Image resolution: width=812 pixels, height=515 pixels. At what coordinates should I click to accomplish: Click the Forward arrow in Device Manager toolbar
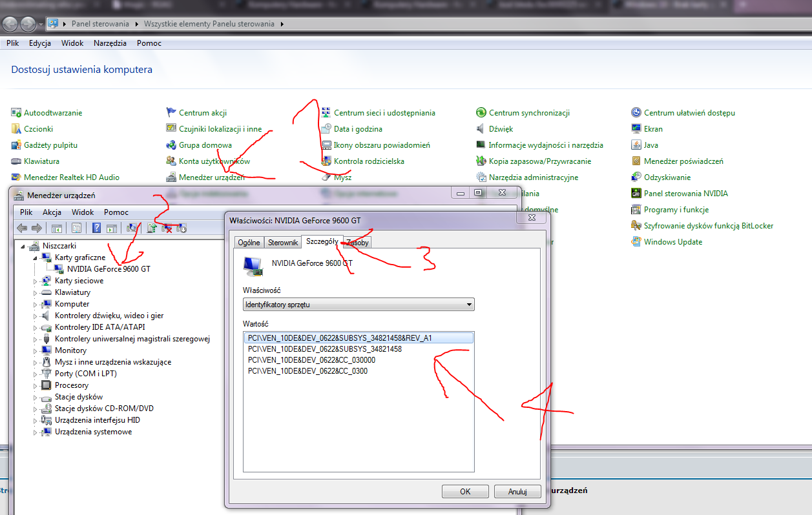36,228
